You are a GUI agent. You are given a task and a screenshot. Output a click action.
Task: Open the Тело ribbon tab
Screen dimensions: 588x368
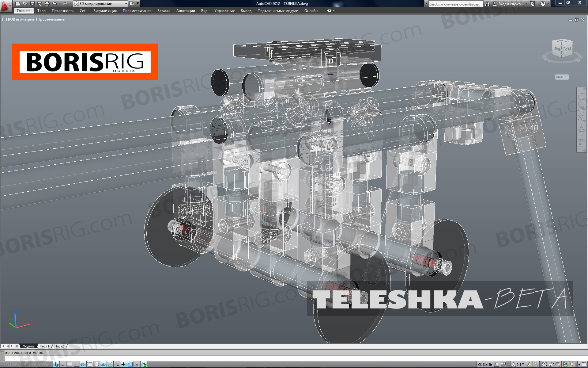click(41, 11)
